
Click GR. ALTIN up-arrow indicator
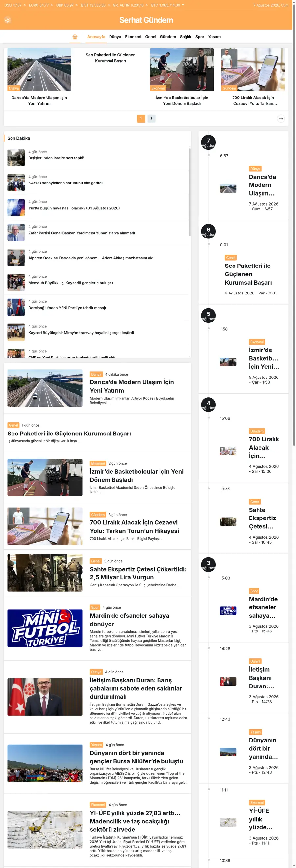147,5
